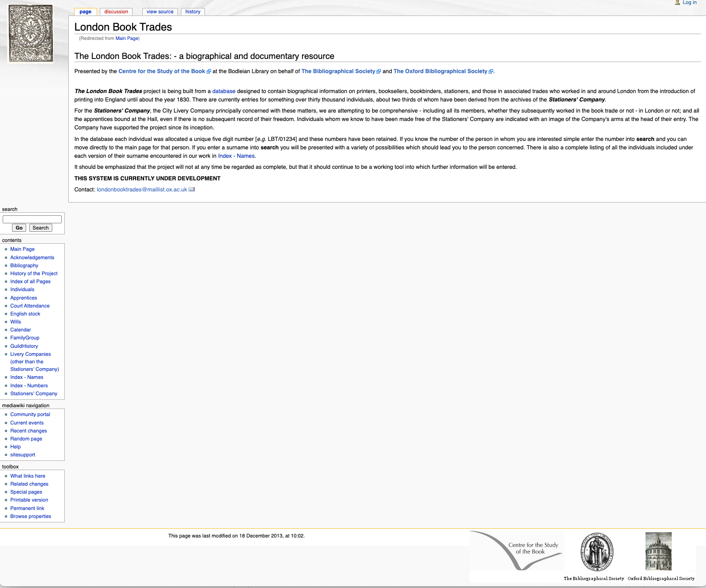The height and width of the screenshot is (588, 706).
Task: Switch to the page tab
Action: (86, 12)
